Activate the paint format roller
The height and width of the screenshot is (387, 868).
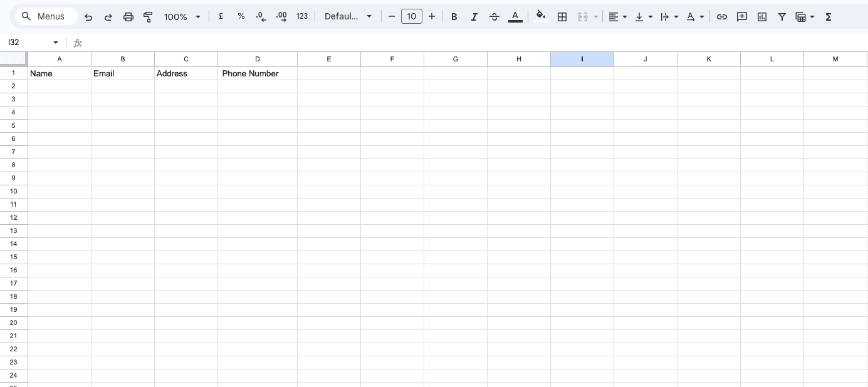pos(148,17)
